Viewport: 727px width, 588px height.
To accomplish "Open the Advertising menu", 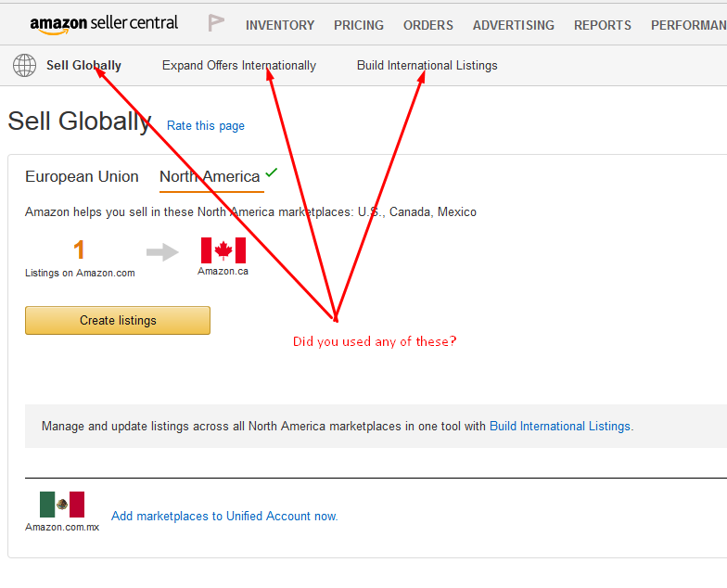I will (514, 25).
